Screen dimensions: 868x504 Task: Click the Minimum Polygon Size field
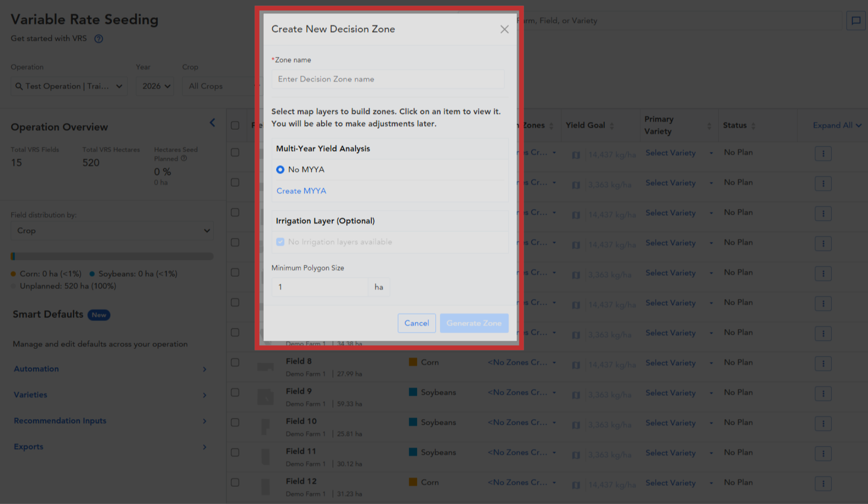tap(320, 287)
